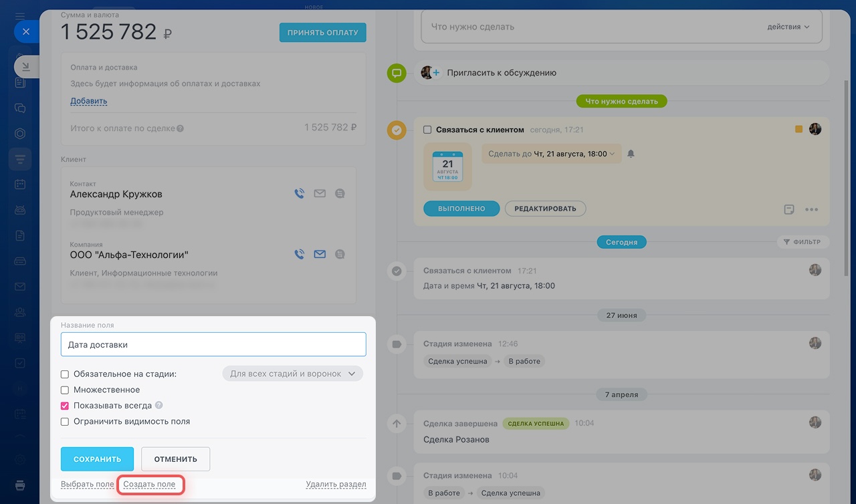Click the 7 апреля date label
856x504 pixels.
click(621, 394)
